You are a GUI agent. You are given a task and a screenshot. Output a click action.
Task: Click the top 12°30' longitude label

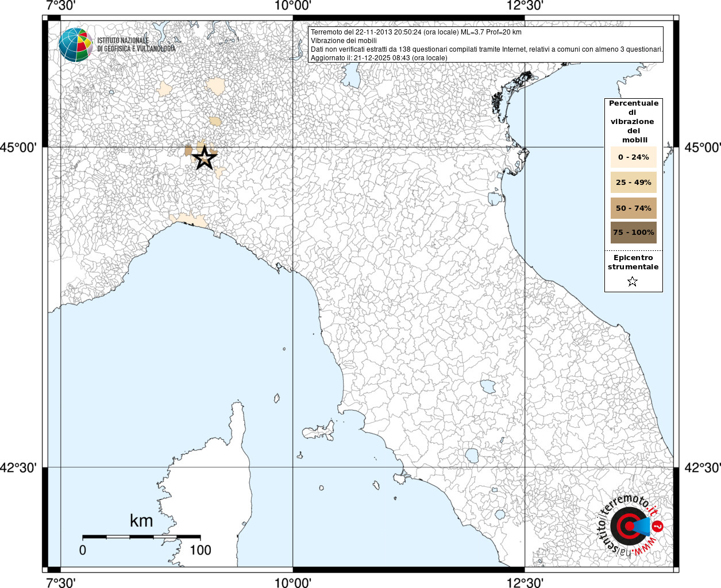coord(525,6)
